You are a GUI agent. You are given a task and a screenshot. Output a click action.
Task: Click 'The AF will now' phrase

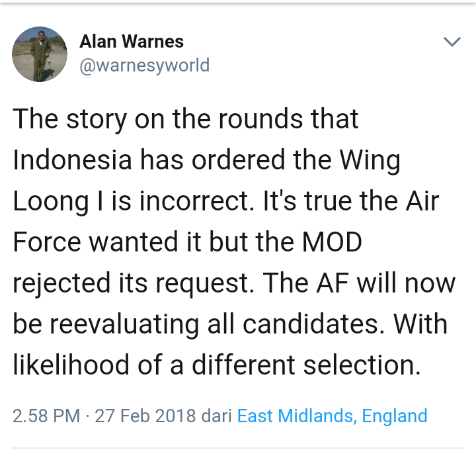[x=359, y=283]
